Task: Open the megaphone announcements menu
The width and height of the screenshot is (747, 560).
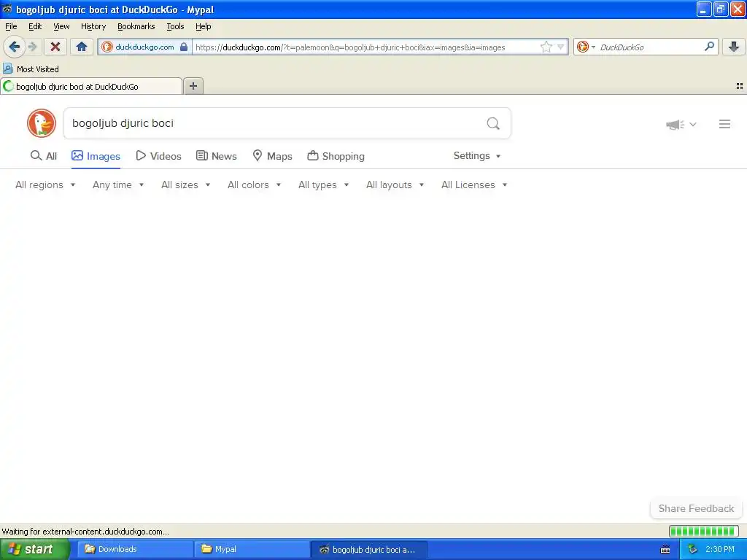Action: 681,124
